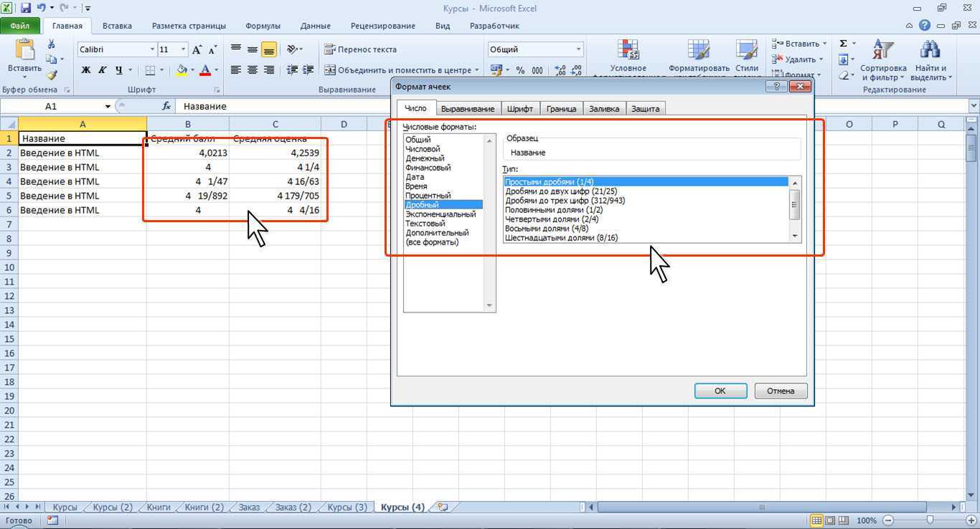Viewport: 980px width, 529px height.
Task: Click the Format Painter brush icon
Action: tap(52, 75)
